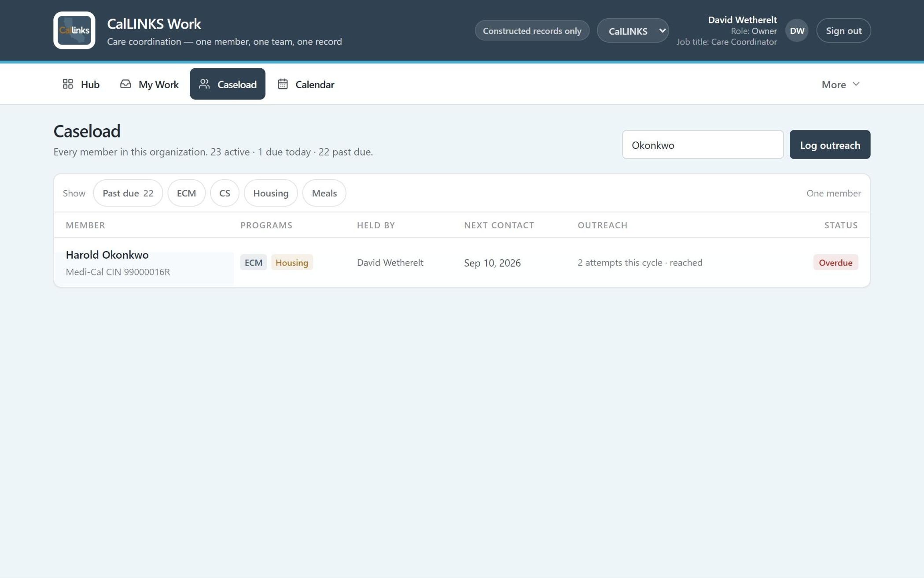Click the Sign out button

[843, 30]
